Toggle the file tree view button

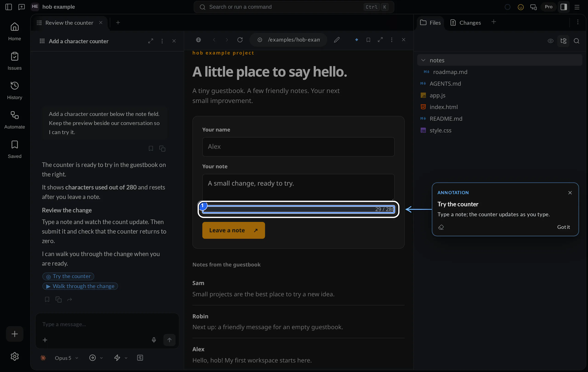[563, 41]
